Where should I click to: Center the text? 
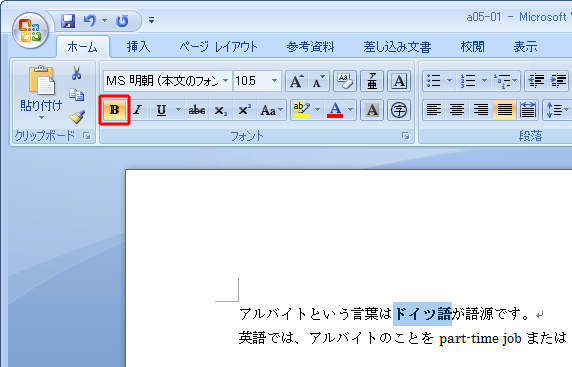point(457,110)
